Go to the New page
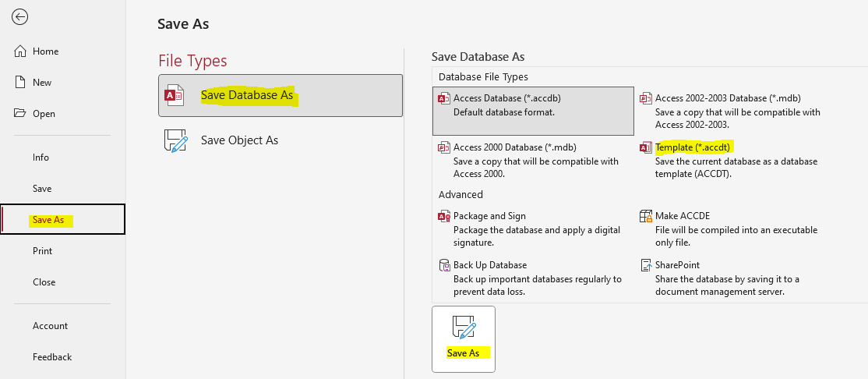Screen dimensions: 868x379 (62, 83)
